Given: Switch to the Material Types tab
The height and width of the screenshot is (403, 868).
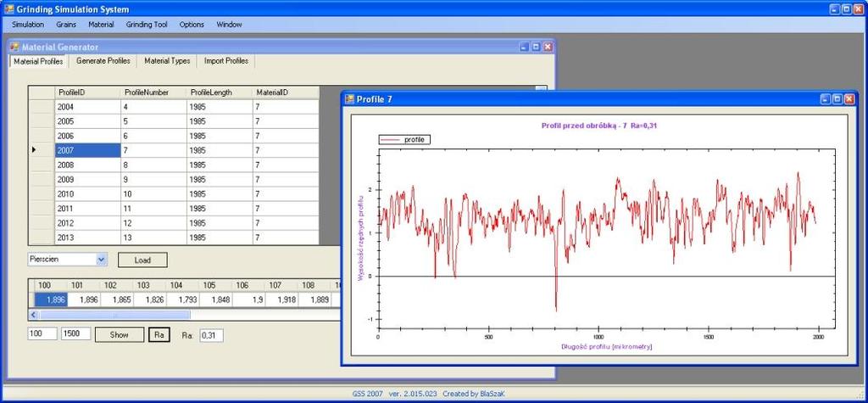Looking at the screenshot, I should coord(167,61).
